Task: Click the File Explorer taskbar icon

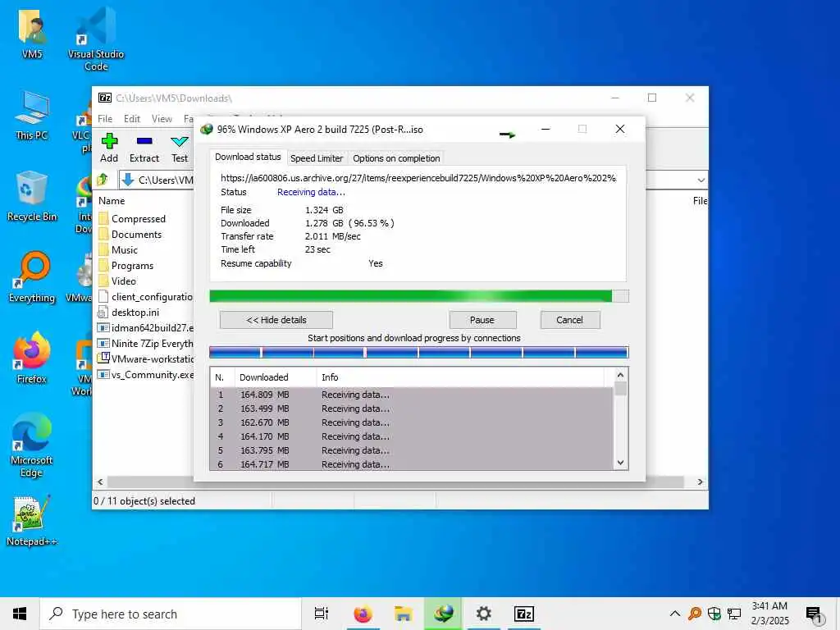Action: pyautogui.click(x=403, y=614)
